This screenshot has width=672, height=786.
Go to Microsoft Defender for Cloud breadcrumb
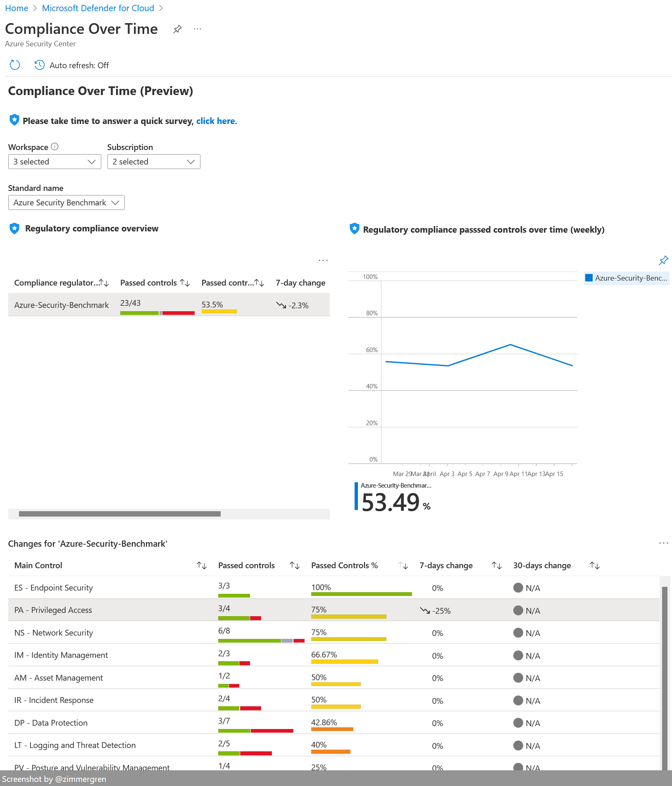pos(98,8)
